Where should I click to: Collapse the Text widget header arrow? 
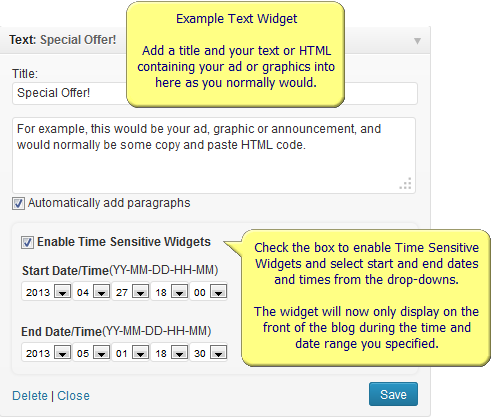[x=417, y=41]
